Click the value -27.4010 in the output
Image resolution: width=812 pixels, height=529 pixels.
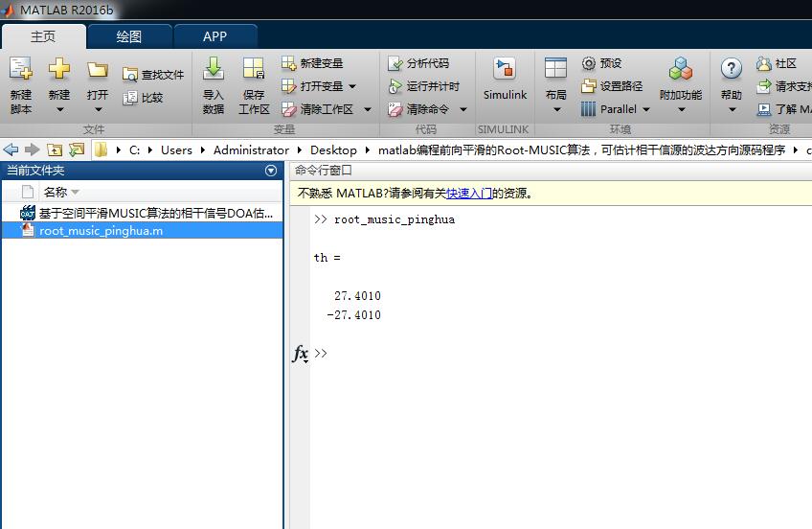[353, 315]
